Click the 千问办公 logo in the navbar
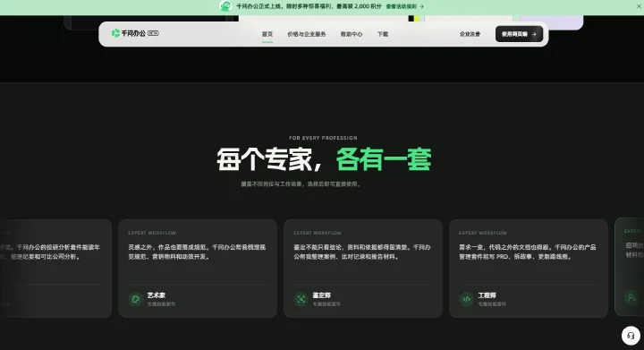 [129, 33]
